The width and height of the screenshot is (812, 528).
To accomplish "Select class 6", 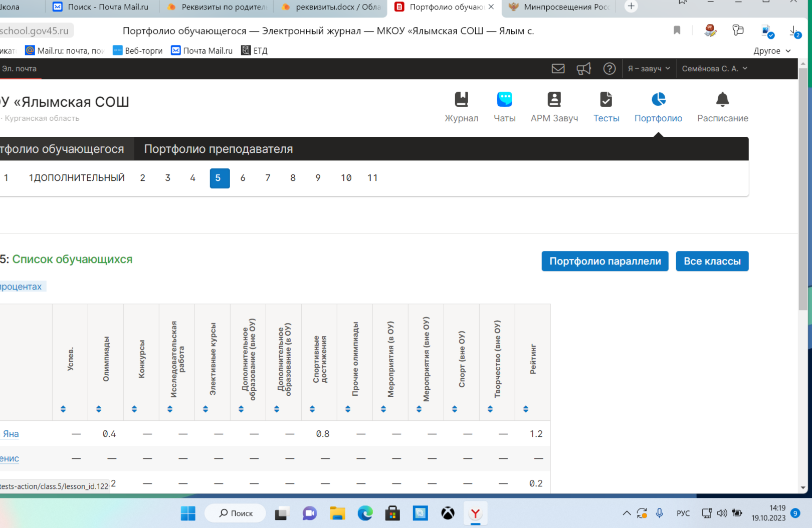I will 243,178.
